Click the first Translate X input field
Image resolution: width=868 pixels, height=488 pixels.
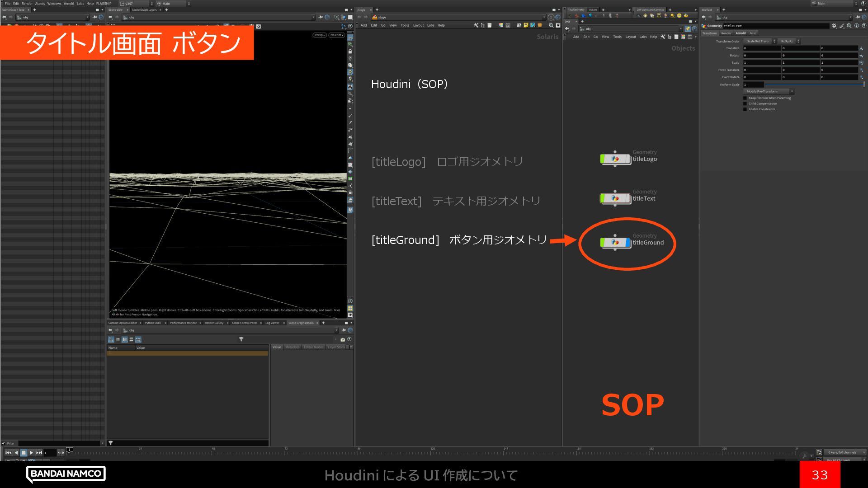tap(762, 48)
